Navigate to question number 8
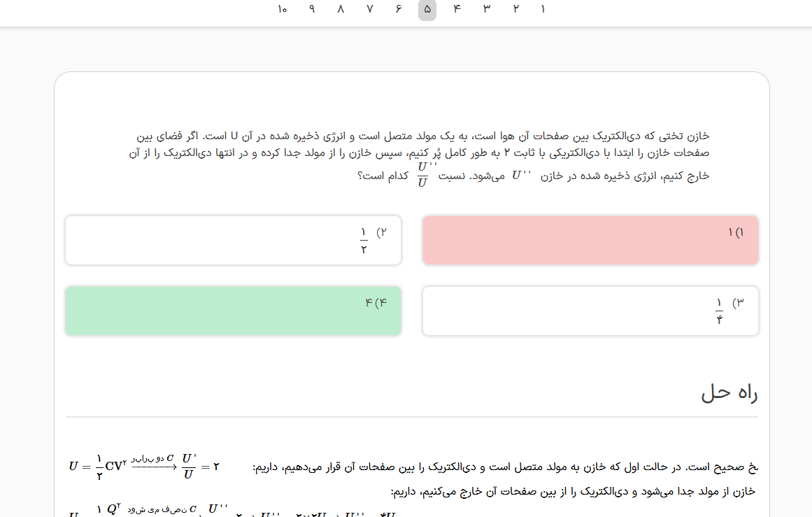This screenshot has width=812, height=517. (x=341, y=10)
